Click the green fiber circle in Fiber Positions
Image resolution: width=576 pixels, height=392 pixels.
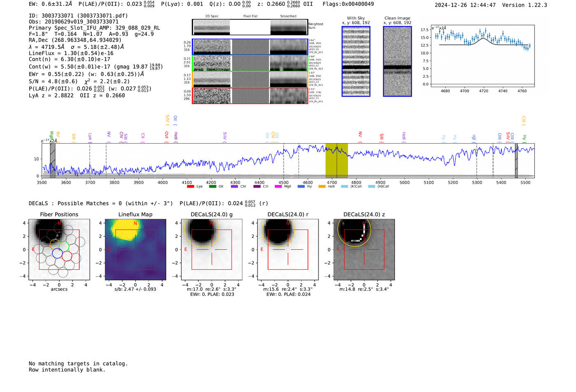64,246
